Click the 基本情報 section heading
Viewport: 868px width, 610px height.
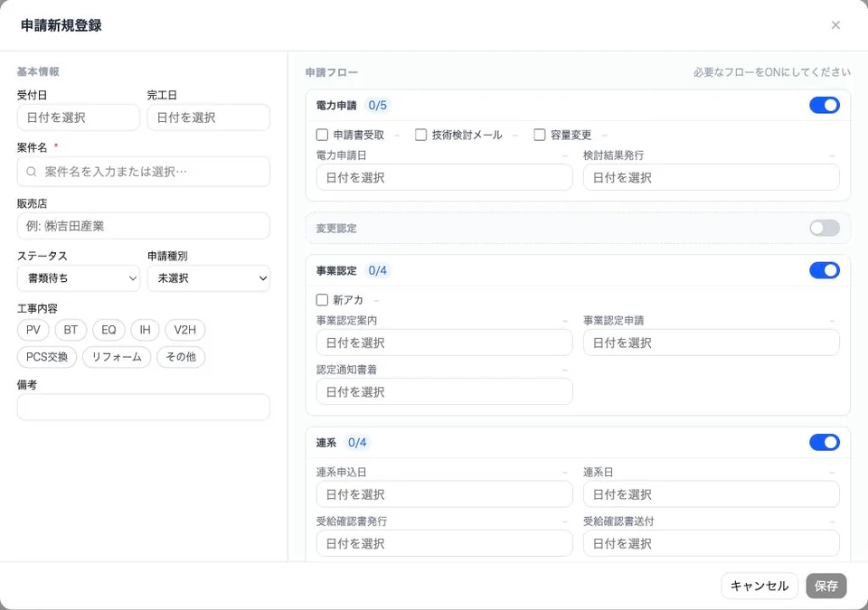tap(38, 71)
